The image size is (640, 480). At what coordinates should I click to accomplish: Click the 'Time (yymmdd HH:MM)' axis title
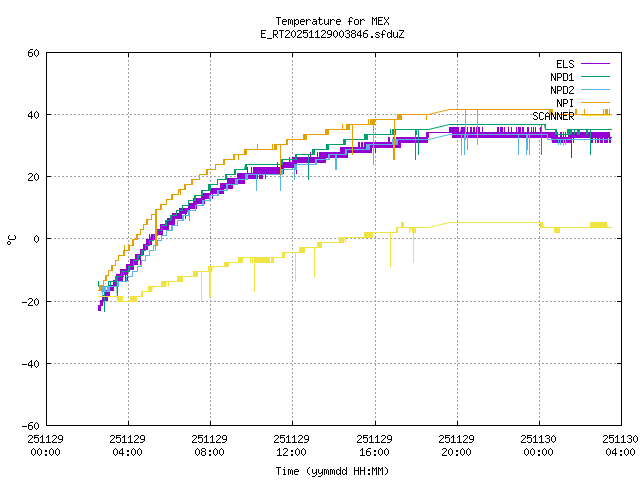pos(331,470)
